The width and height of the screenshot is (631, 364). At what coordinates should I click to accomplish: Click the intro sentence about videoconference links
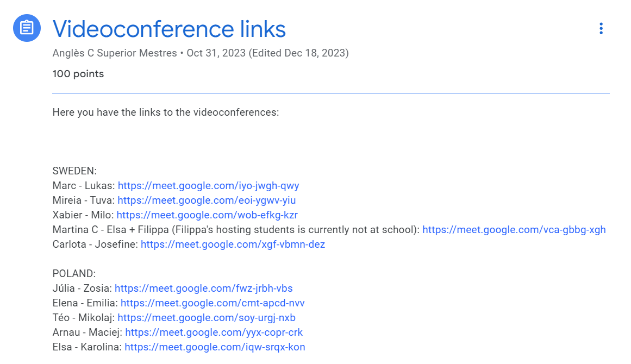pyautogui.click(x=165, y=112)
